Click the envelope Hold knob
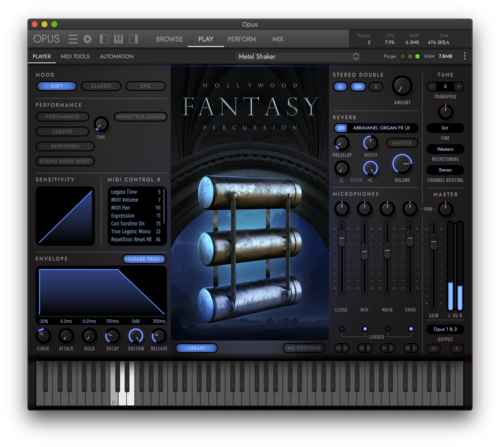Image resolution: width=500 pixels, height=447 pixels. [x=89, y=336]
